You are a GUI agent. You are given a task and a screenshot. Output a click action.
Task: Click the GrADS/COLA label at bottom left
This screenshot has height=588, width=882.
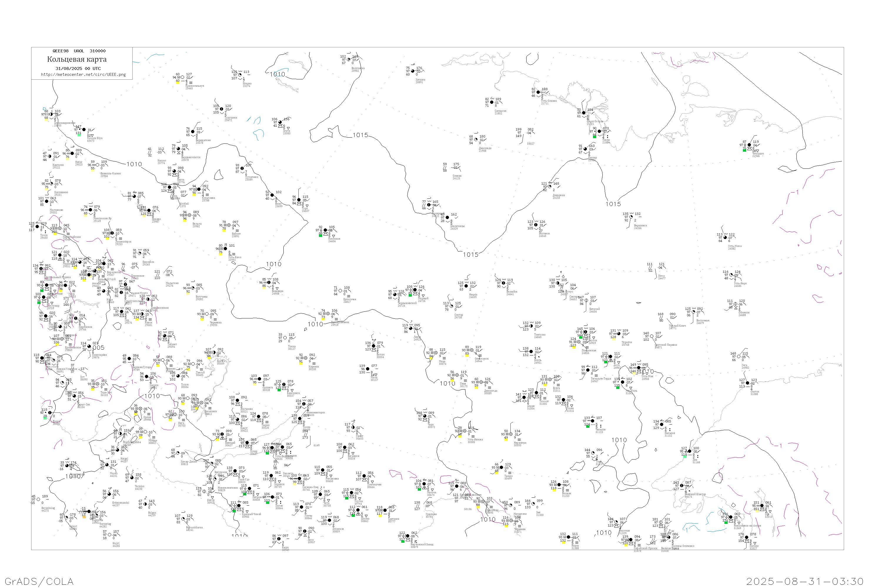coord(39,581)
